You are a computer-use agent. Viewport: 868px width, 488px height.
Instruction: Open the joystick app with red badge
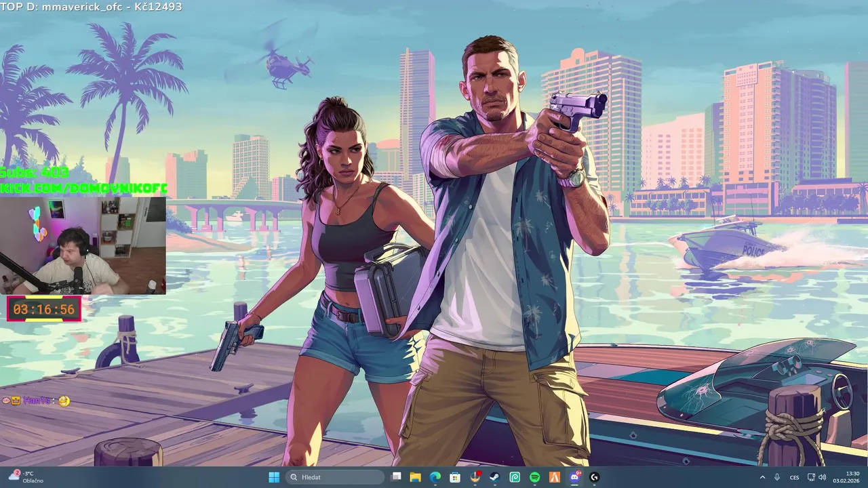click(x=475, y=477)
